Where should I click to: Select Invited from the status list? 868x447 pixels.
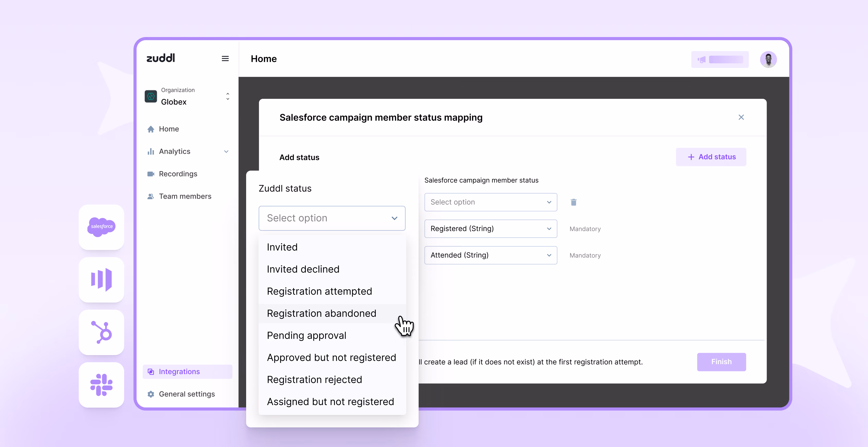332,247
